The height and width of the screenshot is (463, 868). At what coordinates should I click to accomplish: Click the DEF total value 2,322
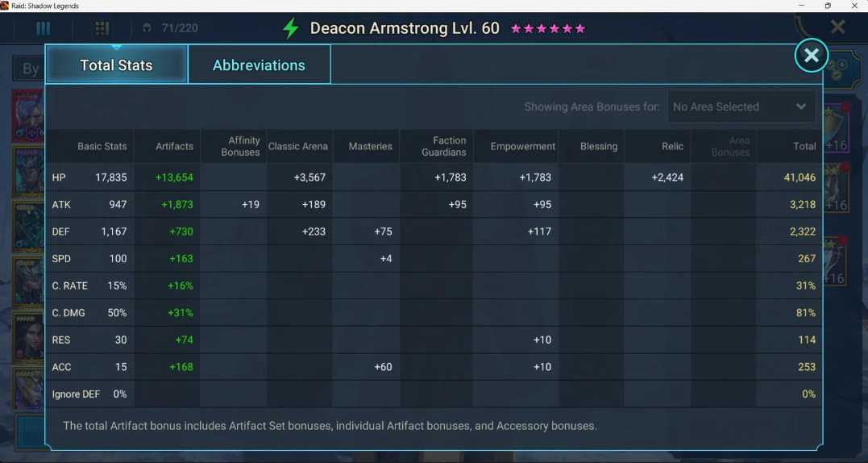click(x=803, y=231)
